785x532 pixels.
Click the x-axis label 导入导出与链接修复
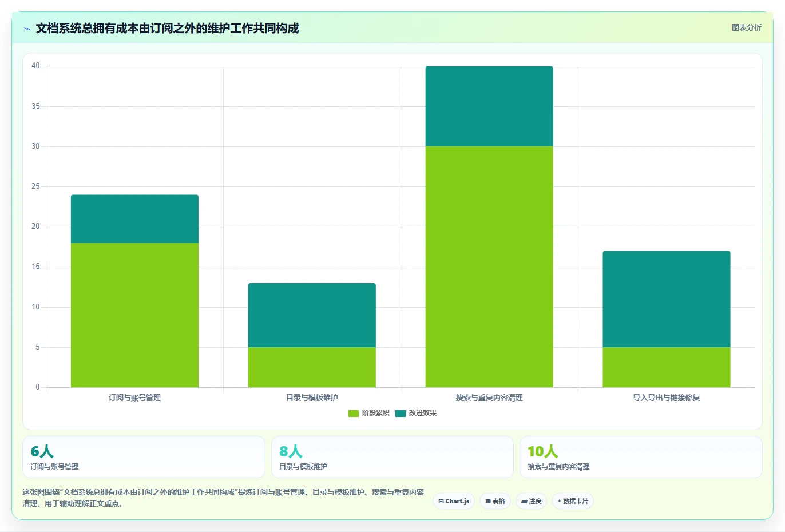(x=667, y=398)
